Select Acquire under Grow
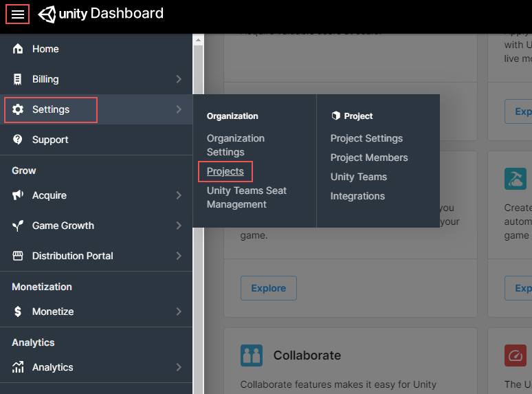The width and height of the screenshot is (532, 394). point(96,195)
